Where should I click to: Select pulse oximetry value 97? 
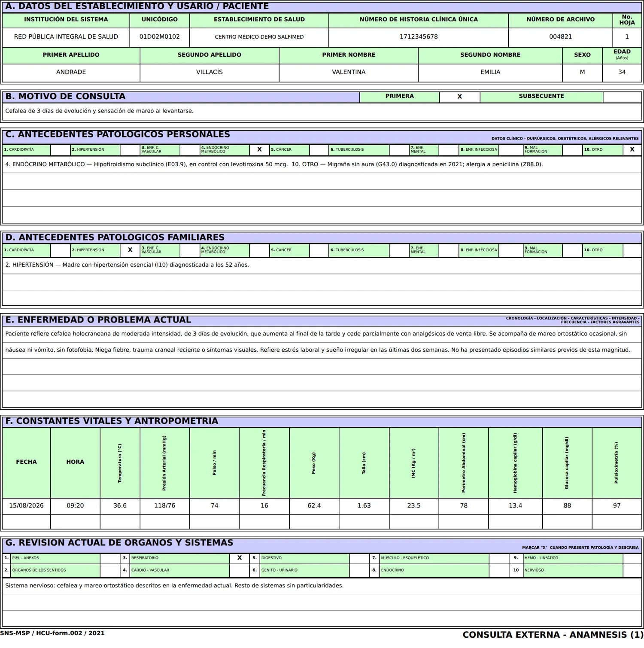tap(617, 506)
